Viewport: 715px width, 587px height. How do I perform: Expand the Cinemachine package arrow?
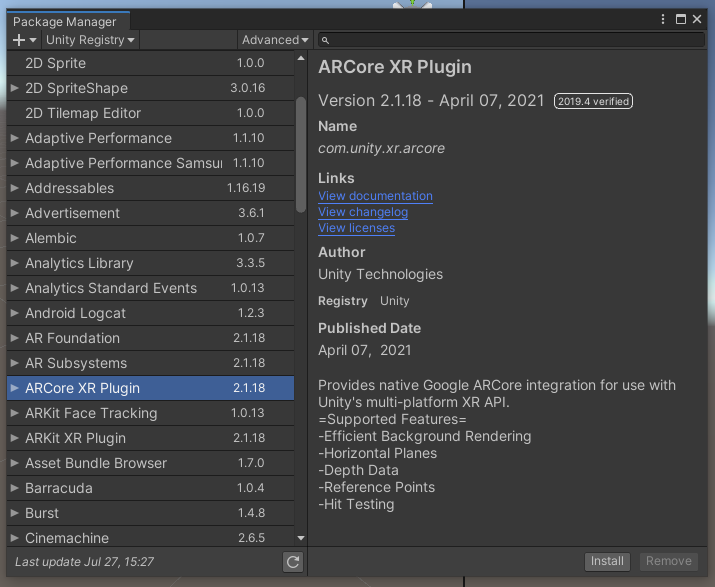15,538
